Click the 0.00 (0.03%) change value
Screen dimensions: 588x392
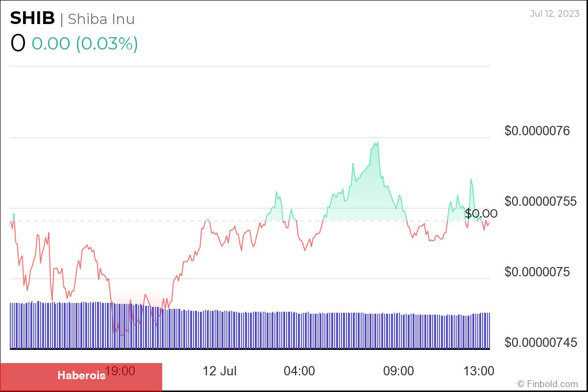pyautogui.click(x=85, y=44)
